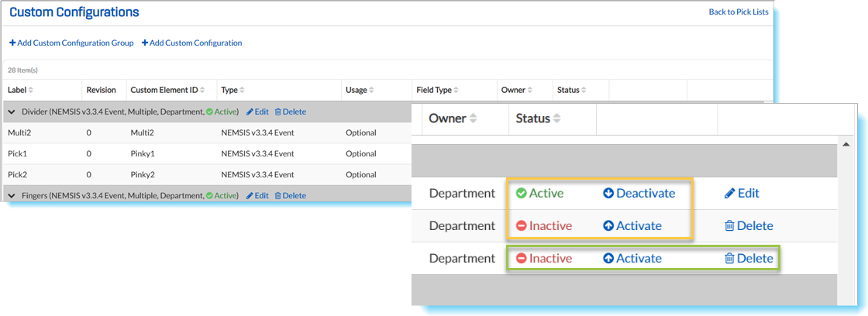This screenshot has height=316, width=868.
Task: Click Edit in the enlarged Active row
Action: [x=742, y=193]
